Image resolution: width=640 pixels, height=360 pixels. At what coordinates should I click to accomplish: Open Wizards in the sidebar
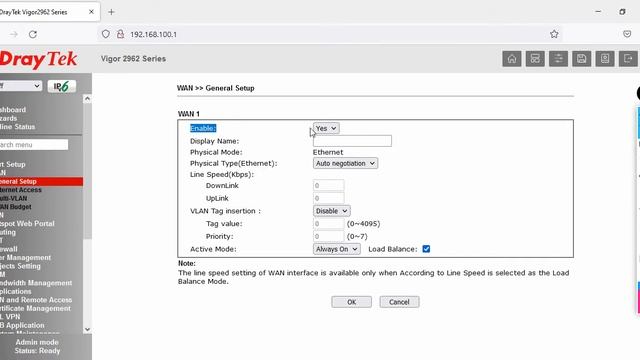pos(9,118)
